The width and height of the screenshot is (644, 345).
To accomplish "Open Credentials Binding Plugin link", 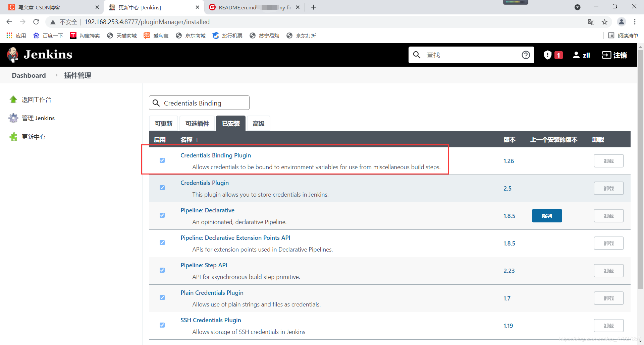I will point(216,155).
